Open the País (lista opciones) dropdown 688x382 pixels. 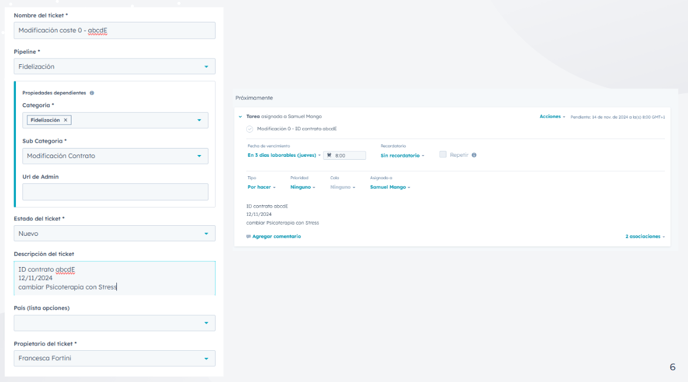click(115, 323)
